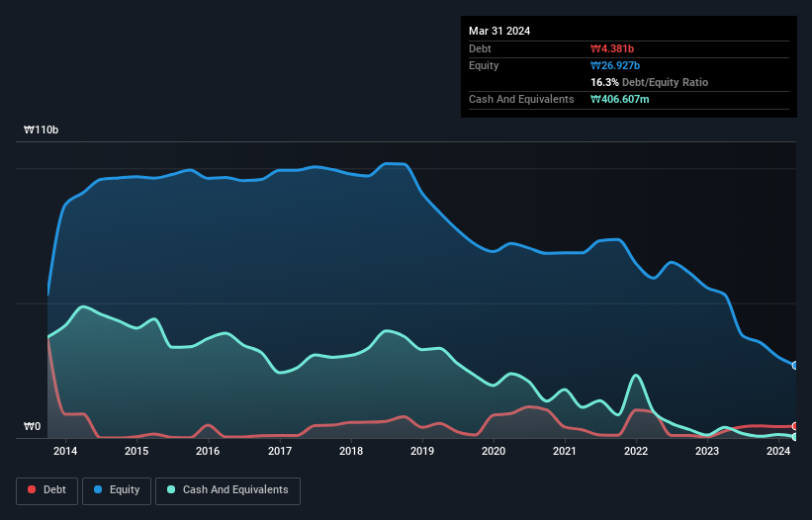This screenshot has height=520, width=812.
Task: Click the 2017 x-axis label
Action: pos(280,451)
